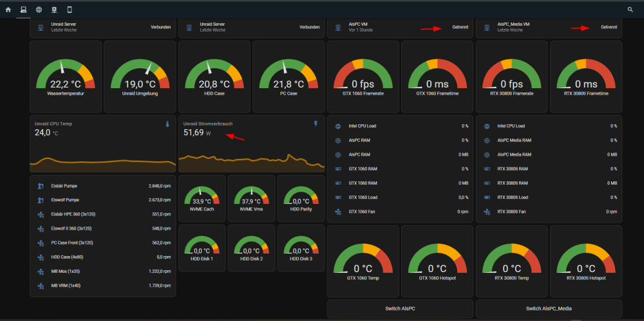Open the Unraid Umgebung gauge
Viewport: 644px width, 321px height.
coord(140,77)
